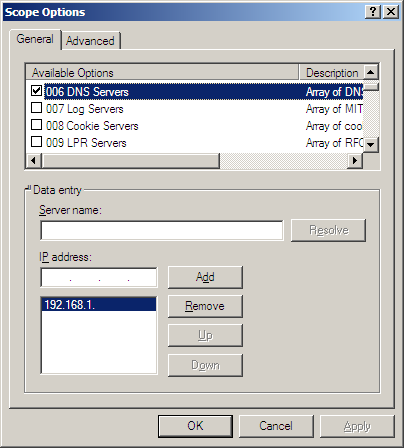Remove the selected IP address
This screenshot has height=448, width=404.
click(205, 306)
